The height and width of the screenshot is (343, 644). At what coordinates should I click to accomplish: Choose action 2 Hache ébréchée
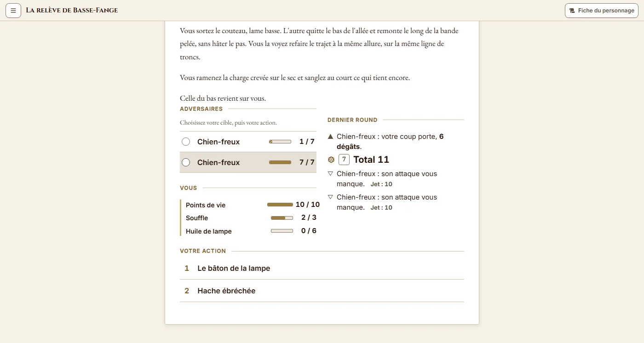pyautogui.click(x=322, y=291)
